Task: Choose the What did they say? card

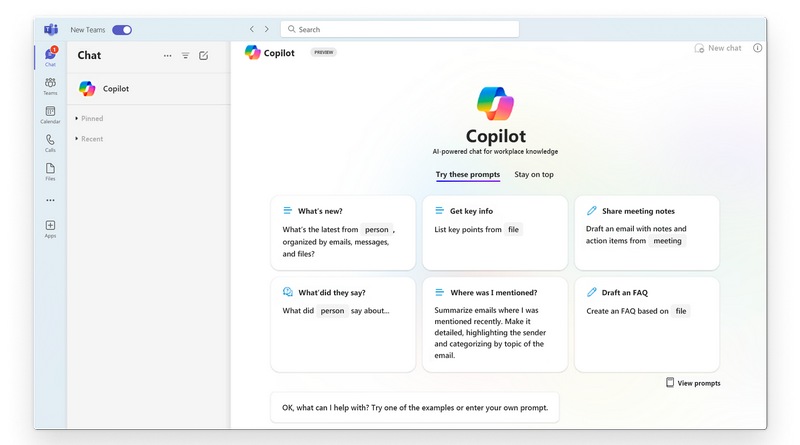Action: [343, 324]
